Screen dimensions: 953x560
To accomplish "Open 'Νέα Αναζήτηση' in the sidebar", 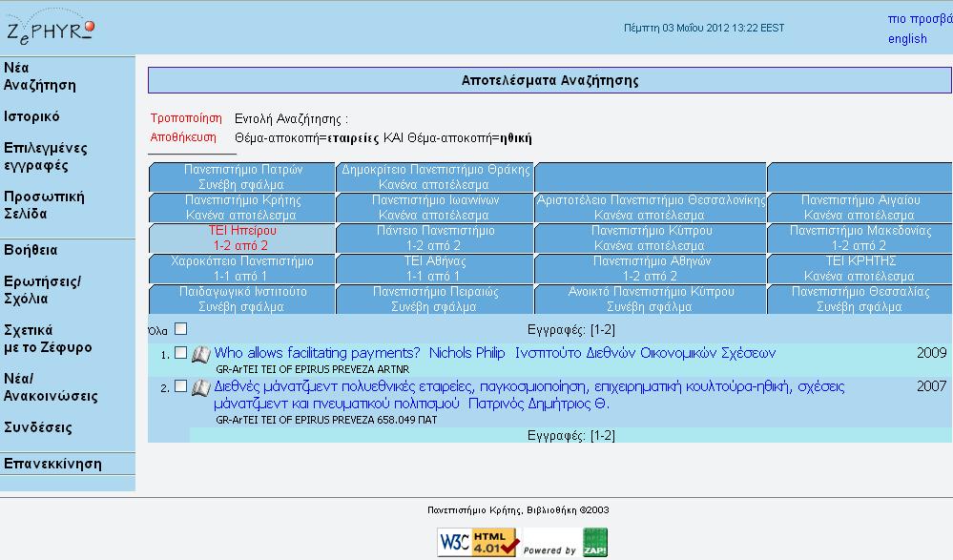I will [40, 76].
